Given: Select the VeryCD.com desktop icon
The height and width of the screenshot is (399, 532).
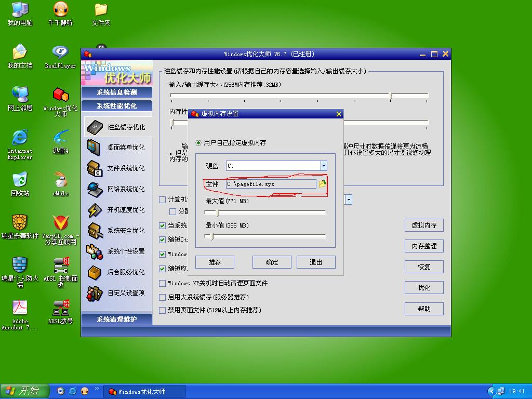Looking at the screenshot, I should pos(60,230).
